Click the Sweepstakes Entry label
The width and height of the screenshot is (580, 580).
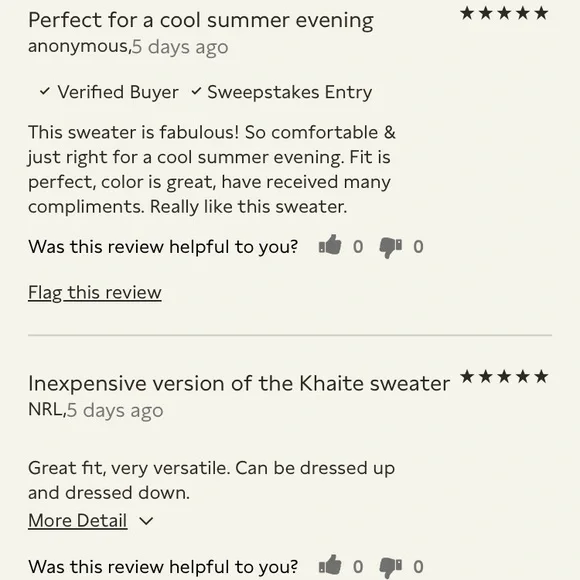[x=290, y=92]
